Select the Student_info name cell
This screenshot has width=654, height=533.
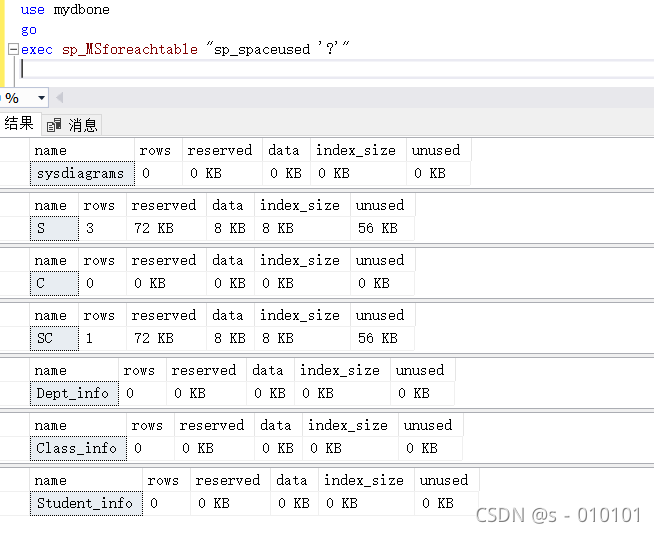(86, 504)
